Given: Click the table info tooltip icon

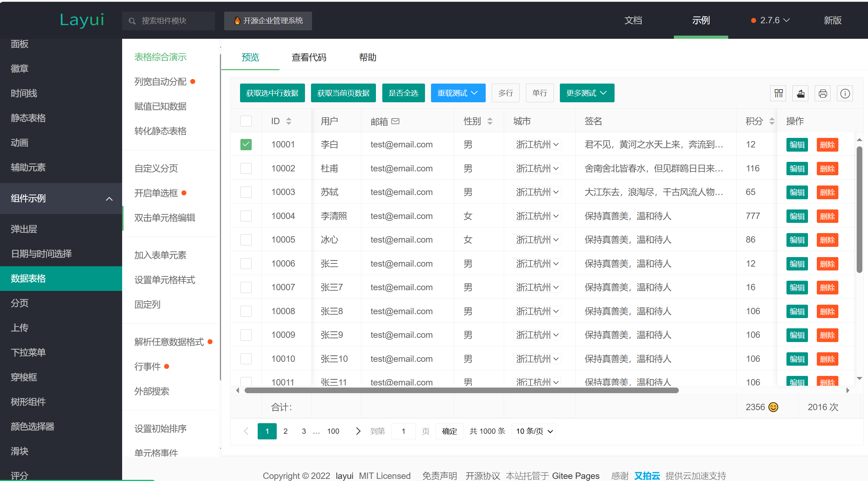Looking at the screenshot, I should pos(845,93).
